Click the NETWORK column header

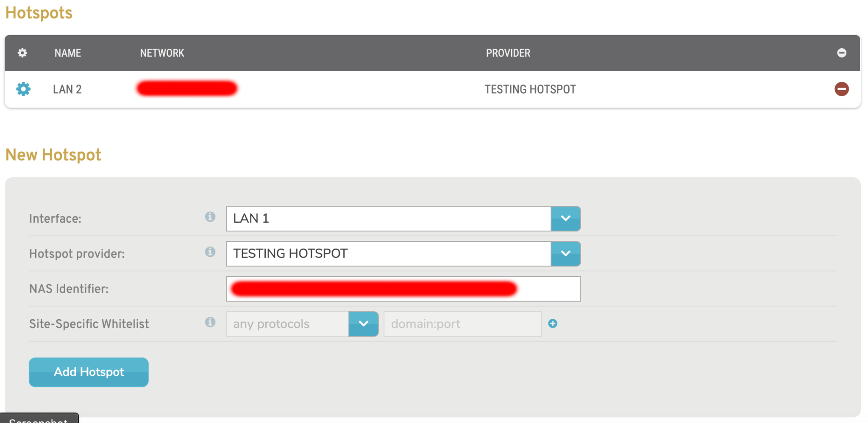[162, 53]
